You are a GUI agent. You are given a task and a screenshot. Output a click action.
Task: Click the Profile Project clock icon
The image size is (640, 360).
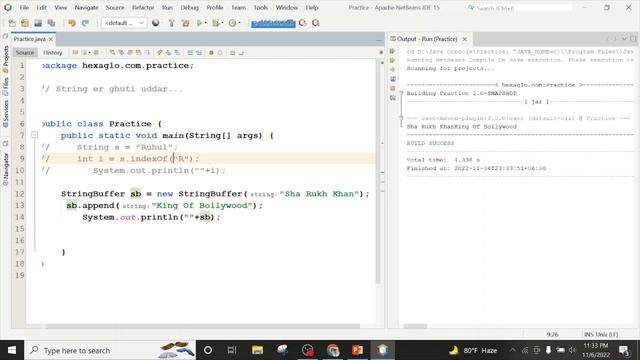pos(232,23)
